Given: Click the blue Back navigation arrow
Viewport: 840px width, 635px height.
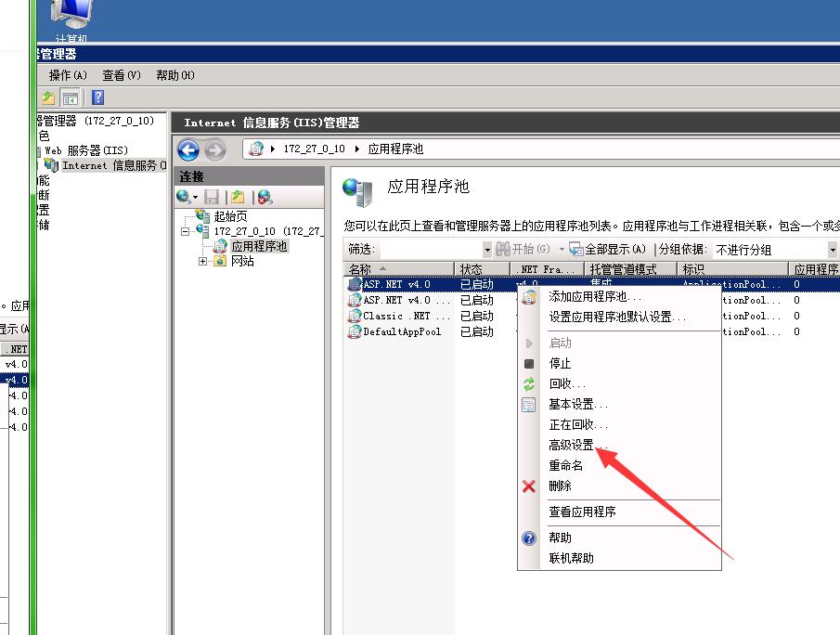Looking at the screenshot, I should (x=188, y=149).
